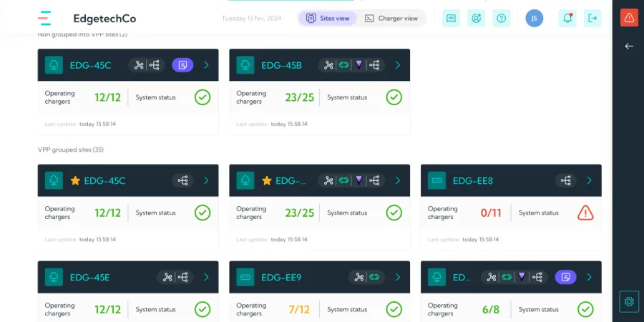Image resolution: width=644 pixels, height=322 pixels.
Task: Click the network nodes icon on EDG-EE9 card
Action: click(359, 277)
